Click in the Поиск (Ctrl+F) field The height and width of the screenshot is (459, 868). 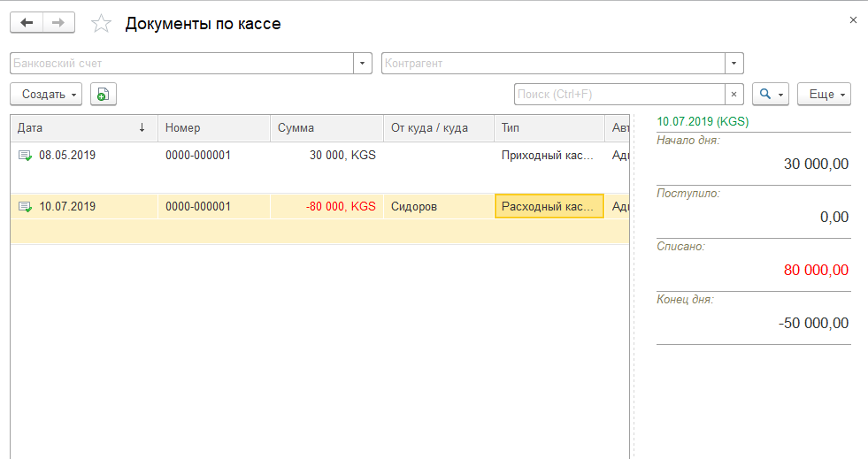[619, 94]
